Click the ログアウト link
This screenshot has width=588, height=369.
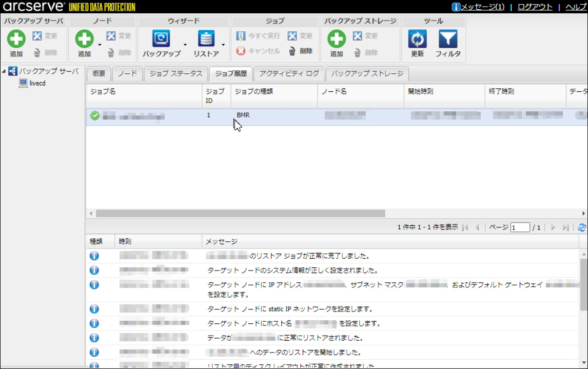click(x=535, y=7)
